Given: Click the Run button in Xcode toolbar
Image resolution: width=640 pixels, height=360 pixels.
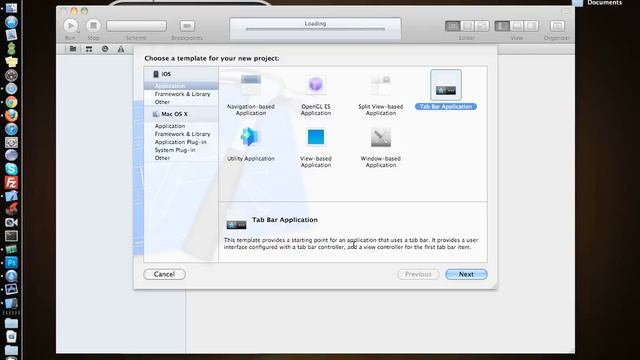Looking at the screenshot, I should (71, 26).
